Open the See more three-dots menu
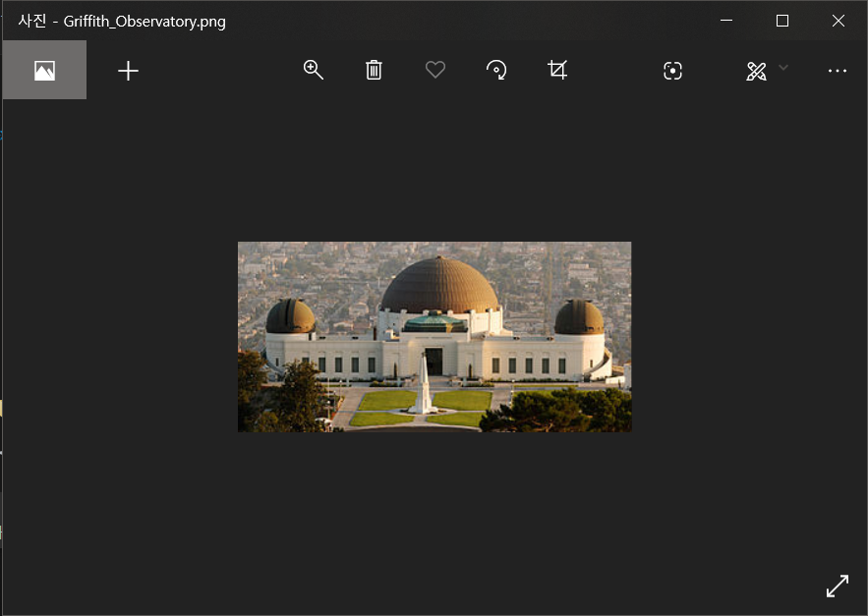 pyautogui.click(x=837, y=71)
